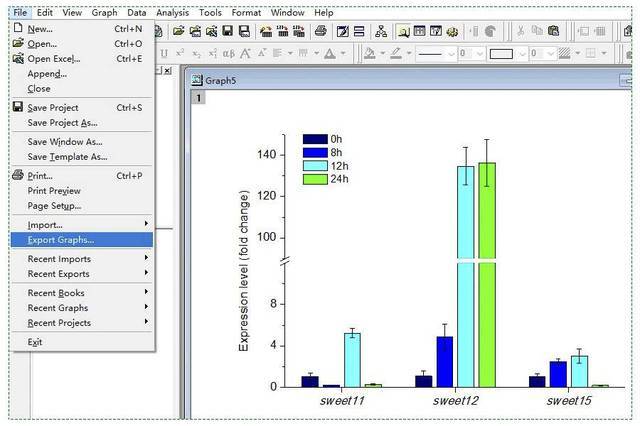Screen dimensions: 640x426
Task: Choose Open Excel menu entry
Action: click(82, 58)
